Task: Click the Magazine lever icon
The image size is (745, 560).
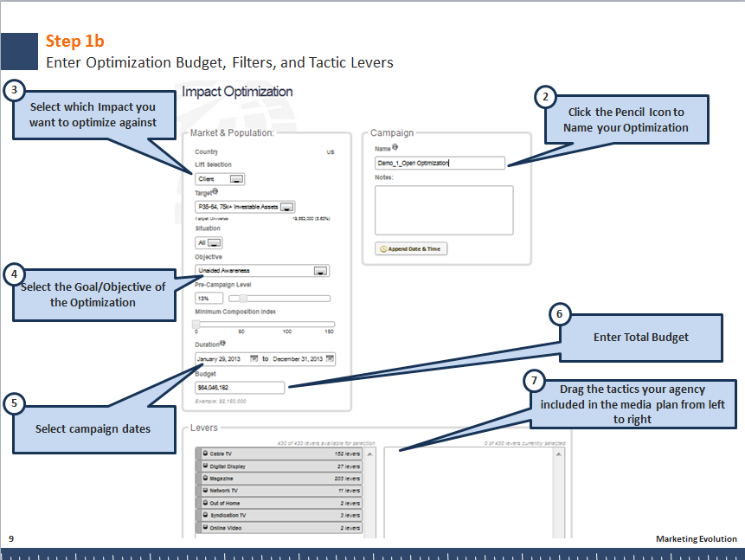Action: [205, 478]
